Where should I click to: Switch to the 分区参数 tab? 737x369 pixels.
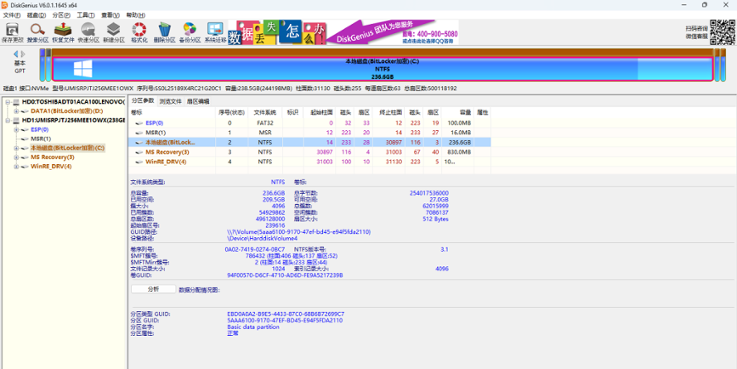tap(142, 101)
